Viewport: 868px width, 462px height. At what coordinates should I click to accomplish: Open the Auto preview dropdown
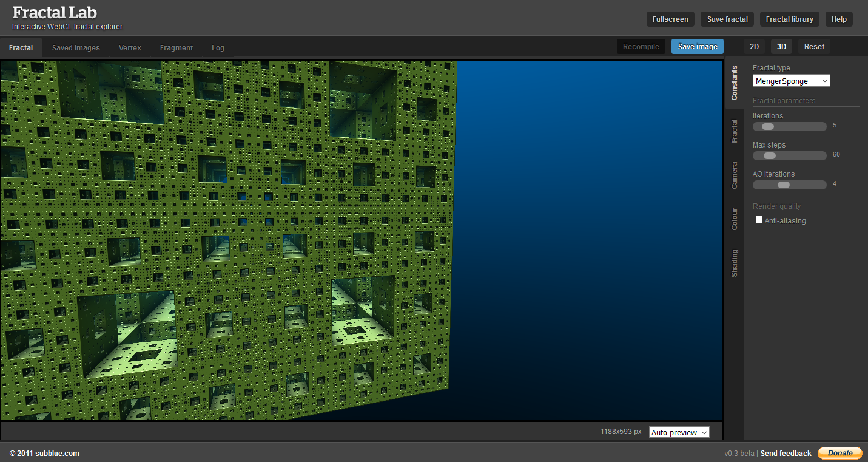[679, 432]
